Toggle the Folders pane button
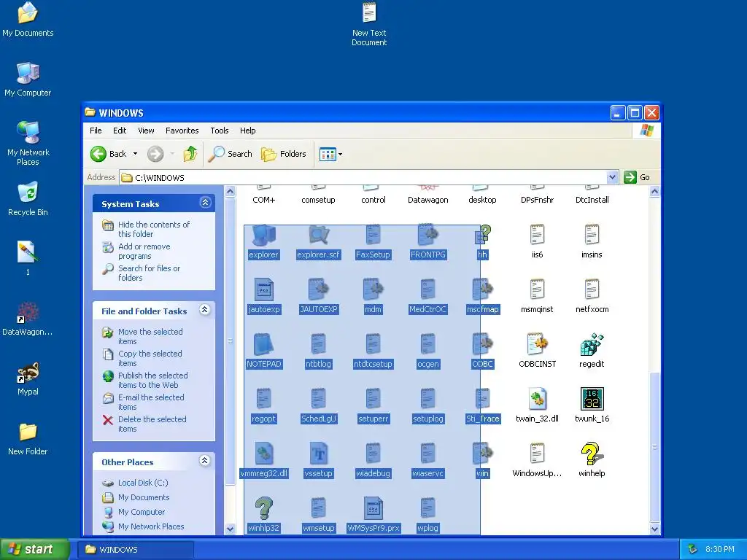The width and height of the screenshot is (747, 560). [x=284, y=154]
